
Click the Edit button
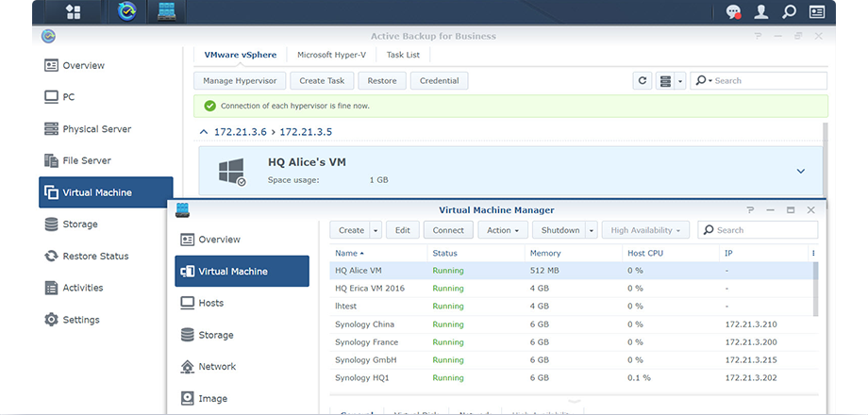pyautogui.click(x=403, y=230)
